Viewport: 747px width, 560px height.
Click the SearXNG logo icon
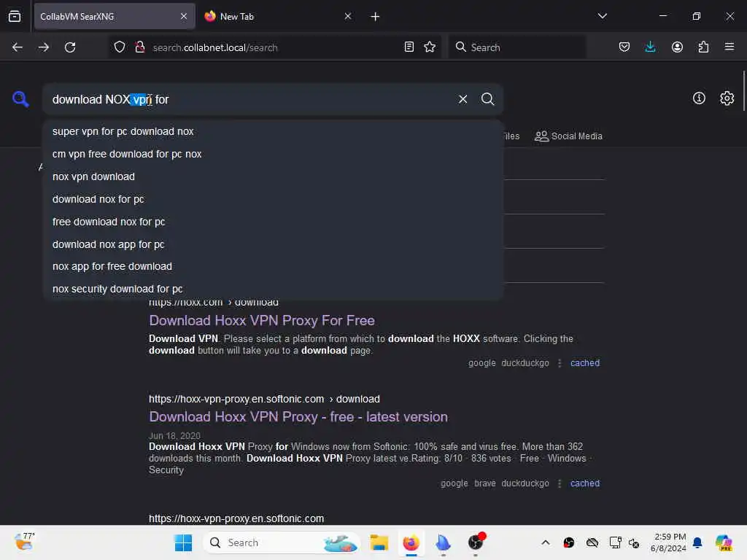(x=20, y=99)
